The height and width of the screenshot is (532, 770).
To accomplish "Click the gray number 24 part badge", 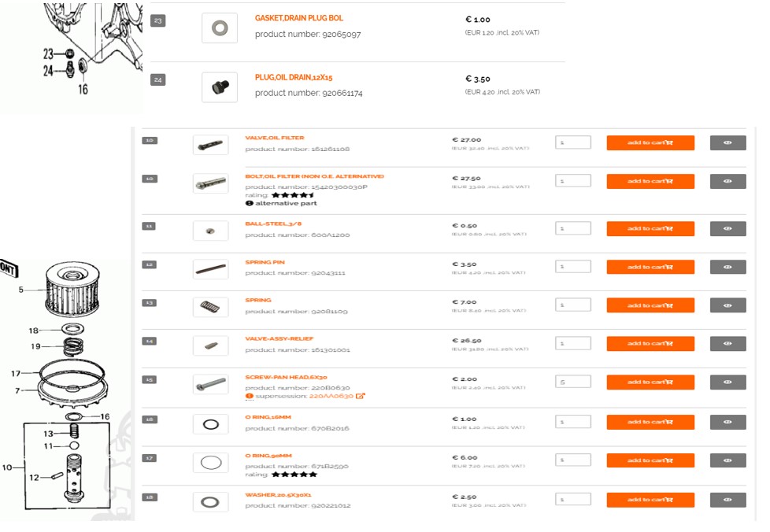I will [x=157, y=79].
